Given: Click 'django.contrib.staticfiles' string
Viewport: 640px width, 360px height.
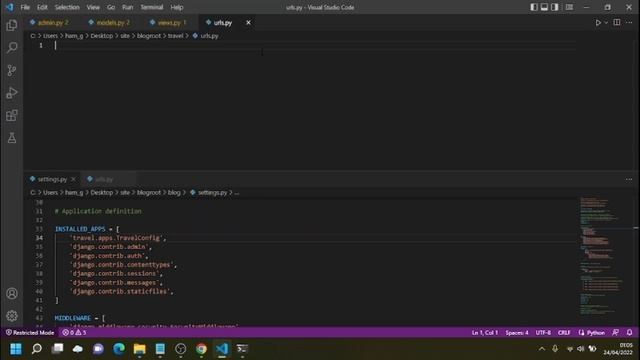Looking at the screenshot, I should point(120,291).
